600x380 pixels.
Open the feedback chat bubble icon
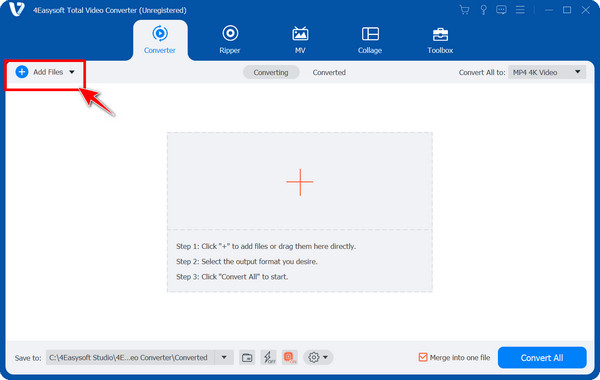pyautogui.click(x=501, y=10)
